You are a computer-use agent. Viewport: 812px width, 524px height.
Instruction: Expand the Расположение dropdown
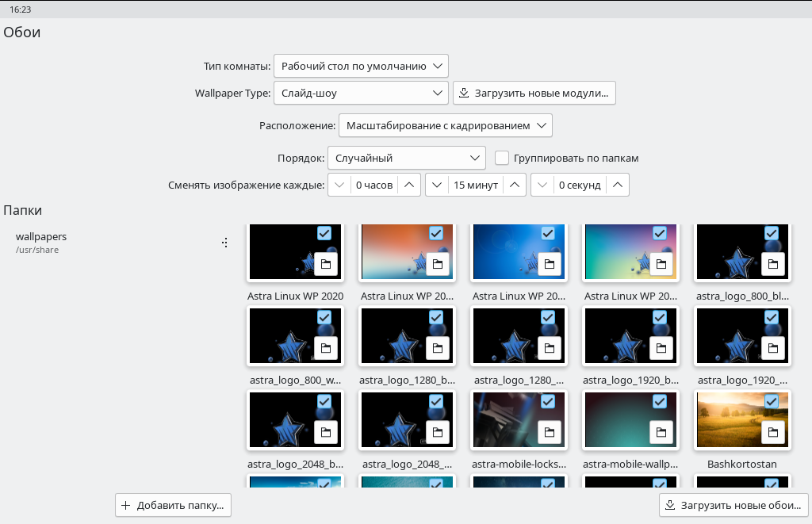pyautogui.click(x=445, y=125)
